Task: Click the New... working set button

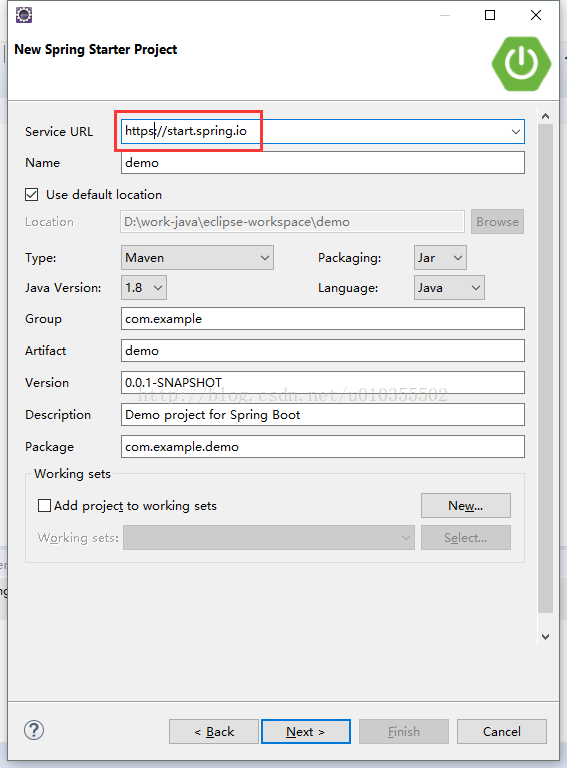Action: point(466,505)
